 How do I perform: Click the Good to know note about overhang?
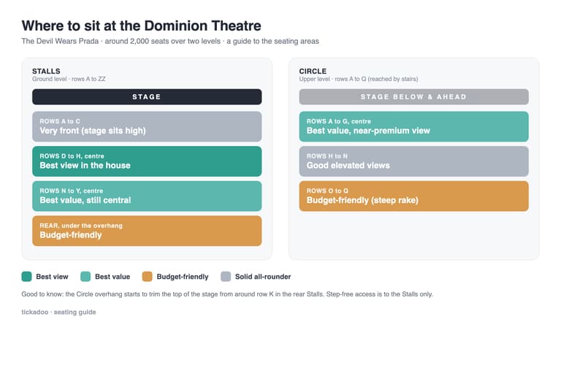click(227, 294)
